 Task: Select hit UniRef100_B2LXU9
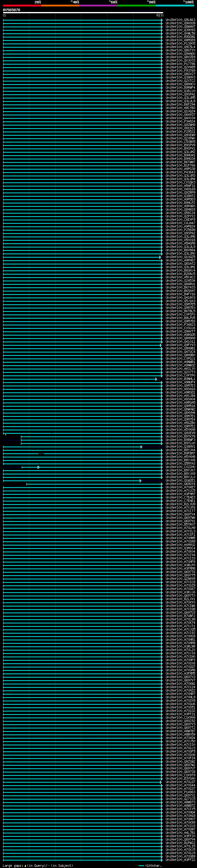[180, 504]
